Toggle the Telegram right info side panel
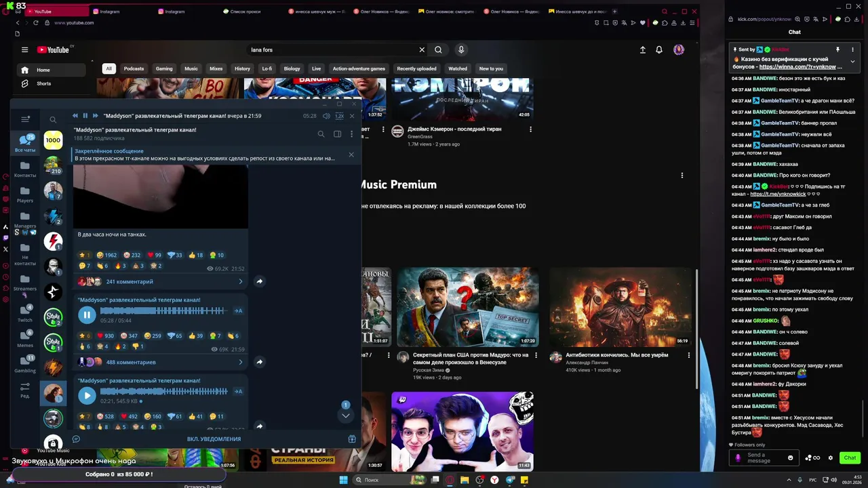 [337, 134]
